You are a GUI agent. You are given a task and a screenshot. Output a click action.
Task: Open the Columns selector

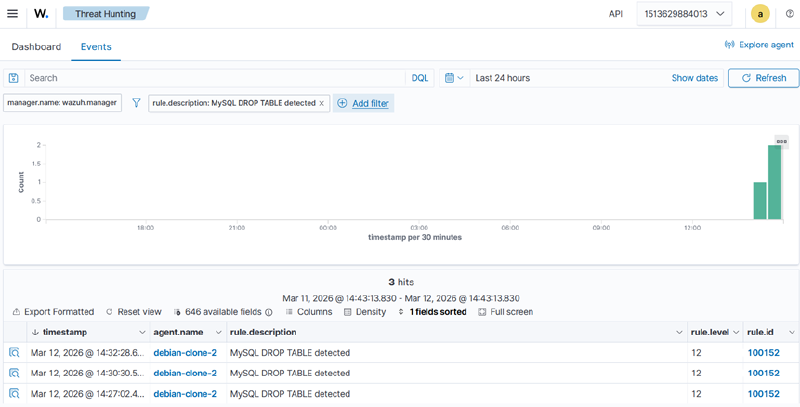[x=309, y=312]
